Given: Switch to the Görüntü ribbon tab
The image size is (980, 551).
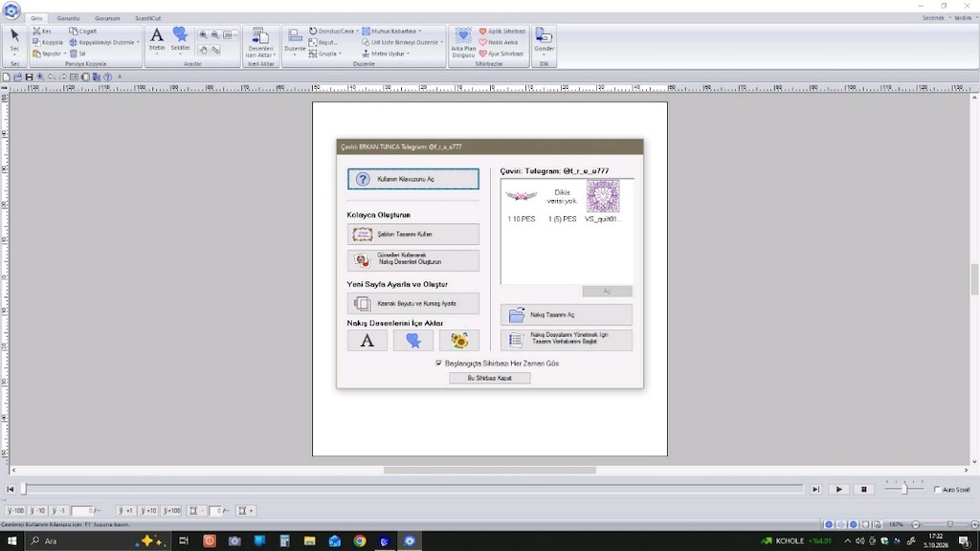Looking at the screenshot, I should coord(68,18).
